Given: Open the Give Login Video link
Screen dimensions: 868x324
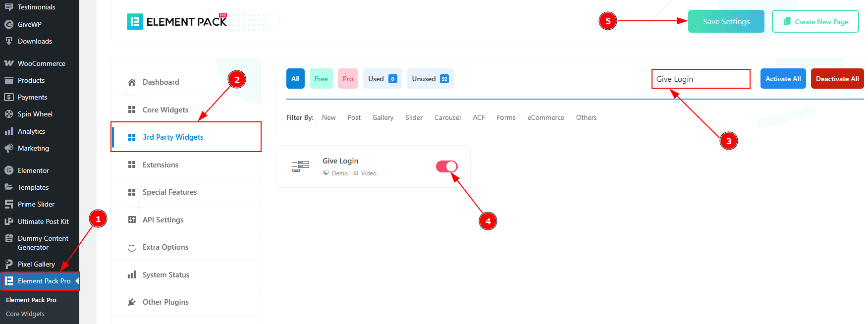Looking at the screenshot, I should click(365, 173).
